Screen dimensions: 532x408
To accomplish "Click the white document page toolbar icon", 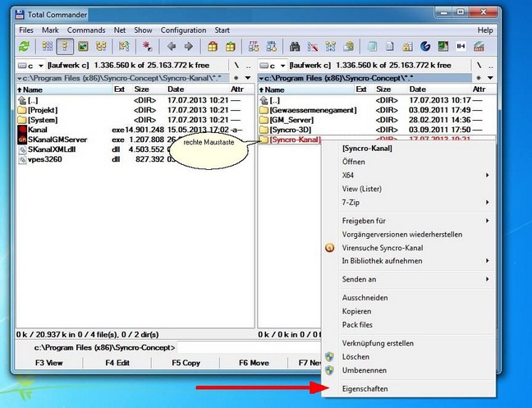I will [389, 46].
